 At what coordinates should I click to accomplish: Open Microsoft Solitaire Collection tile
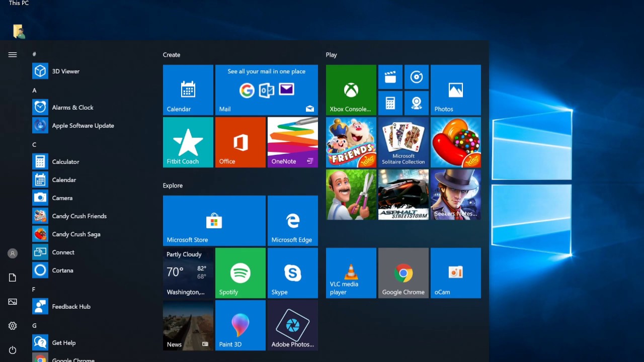point(404,142)
